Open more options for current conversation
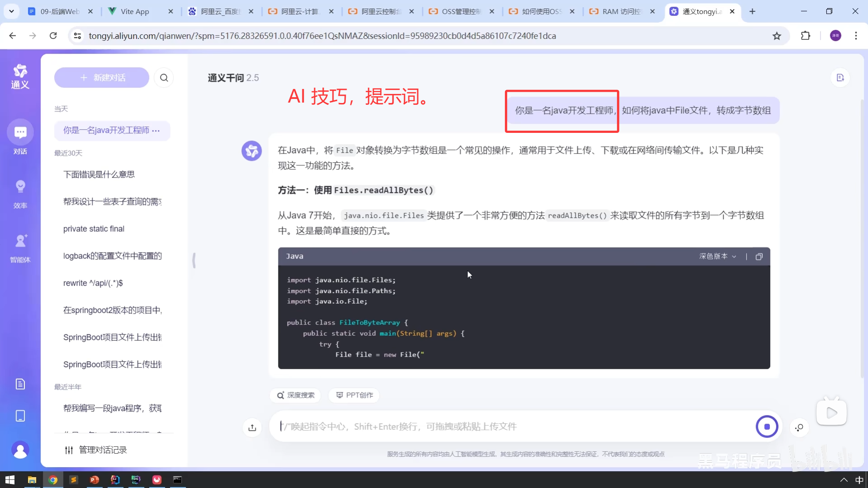 tap(156, 131)
